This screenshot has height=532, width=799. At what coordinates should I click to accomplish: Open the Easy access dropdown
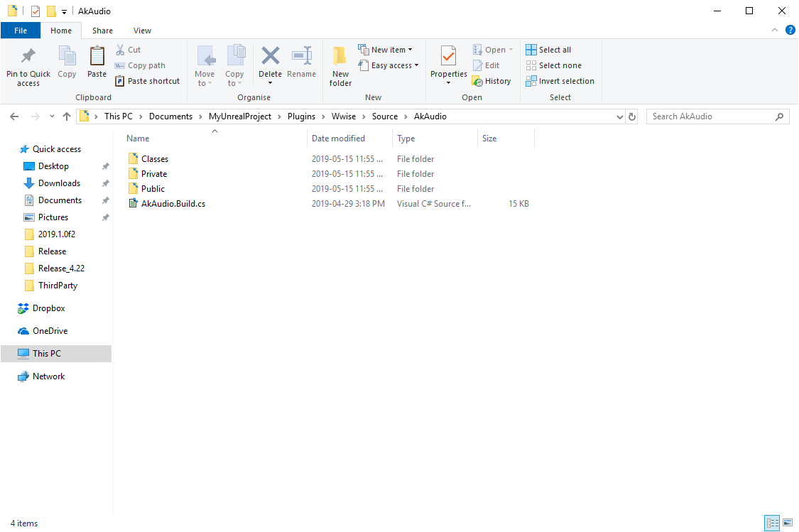pos(388,65)
